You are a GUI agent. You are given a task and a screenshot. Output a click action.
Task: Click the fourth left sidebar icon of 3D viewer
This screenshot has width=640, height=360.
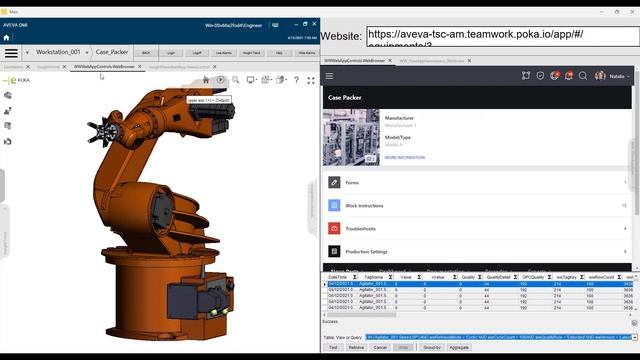pos(8,142)
